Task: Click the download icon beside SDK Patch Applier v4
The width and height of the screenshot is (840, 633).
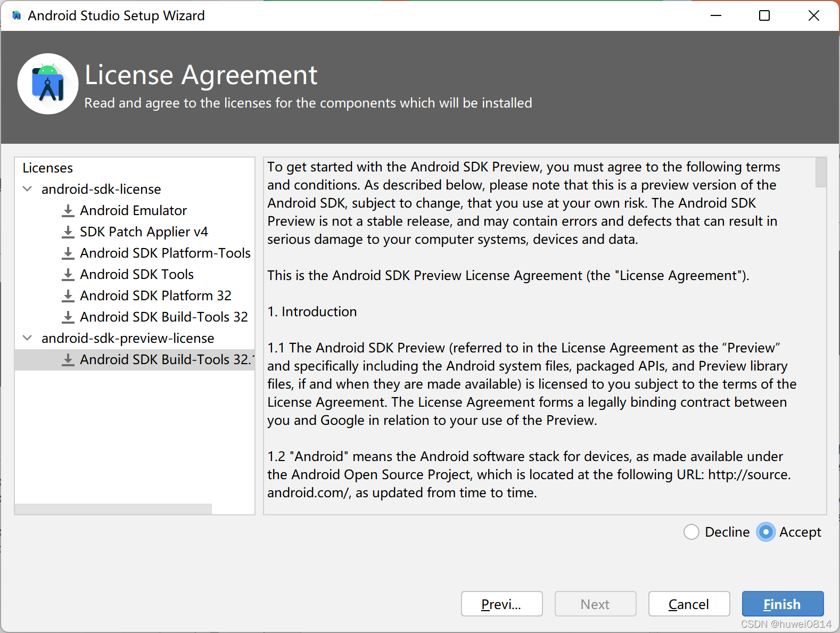Action: 68,232
